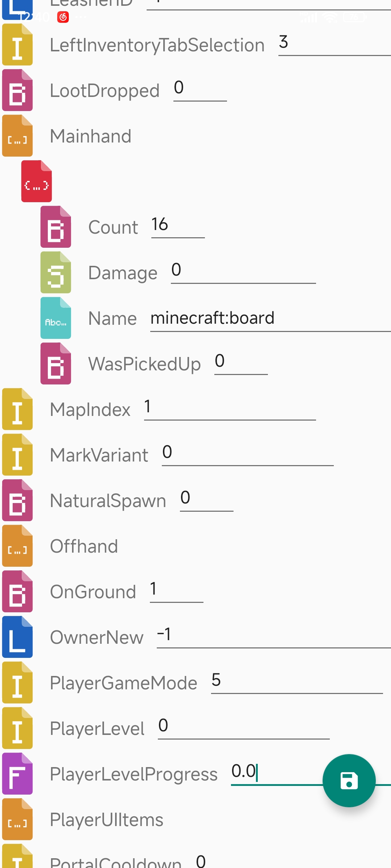Tap the byte tag icon next to WasPickedUp
Viewport: 391px width, 868px height.
tap(56, 364)
